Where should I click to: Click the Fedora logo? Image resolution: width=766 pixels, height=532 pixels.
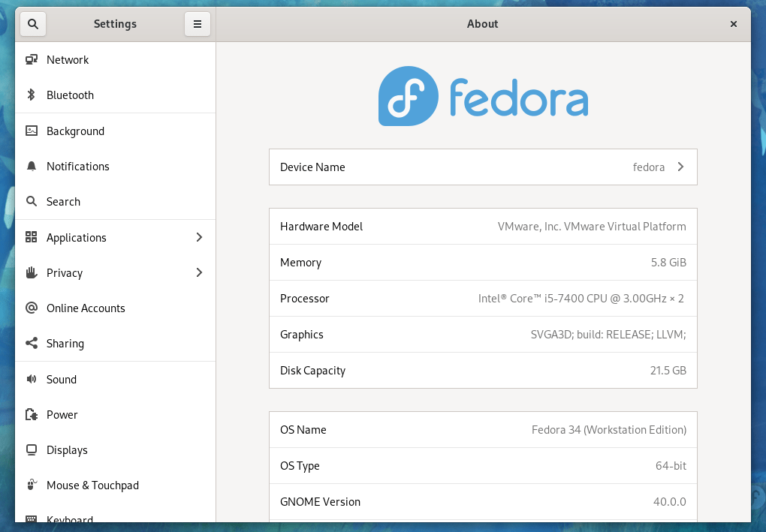click(x=483, y=96)
